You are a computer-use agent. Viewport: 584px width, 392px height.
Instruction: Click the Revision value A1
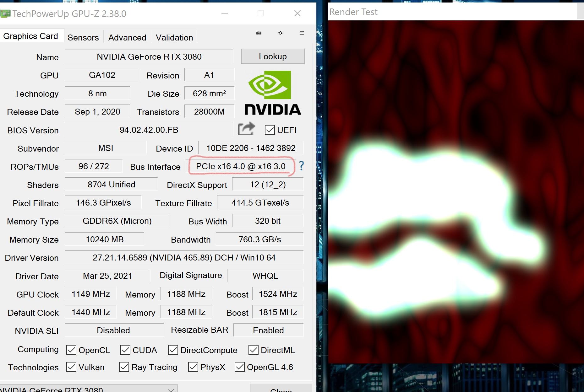point(209,75)
